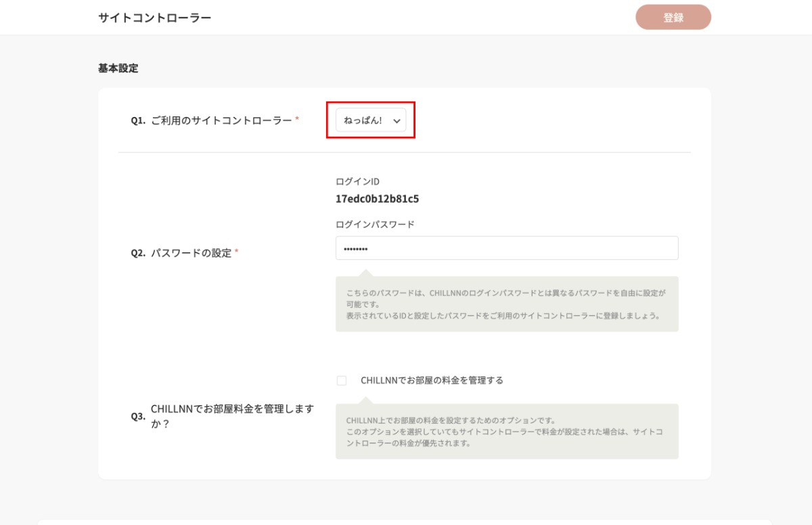Screen dimensions: 812x525
Task: Click the room rate option help text box
Action: pyautogui.click(x=506, y=432)
